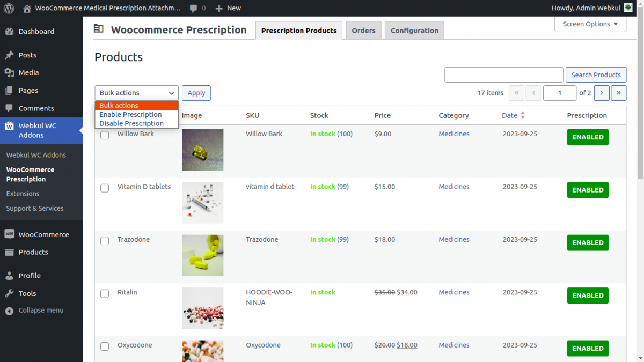The image size is (644, 362).
Task: Select the Trazodone row checkbox
Action: pyautogui.click(x=105, y=241)
